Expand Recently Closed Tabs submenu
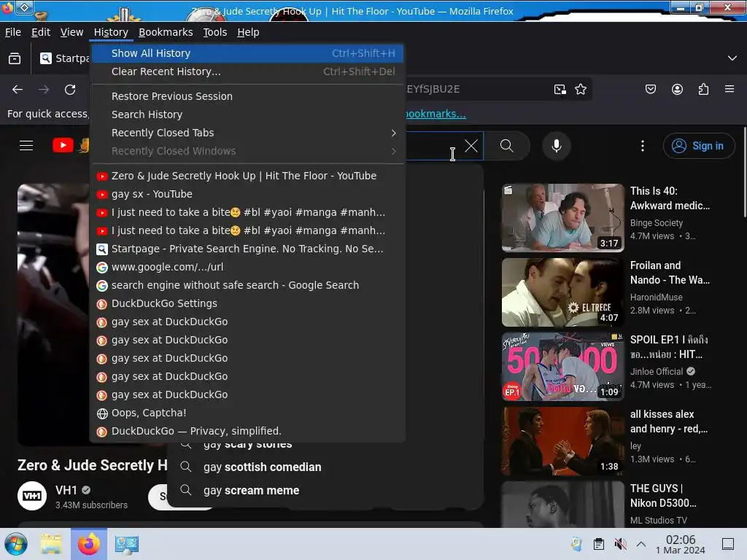 tap(248, 133)
